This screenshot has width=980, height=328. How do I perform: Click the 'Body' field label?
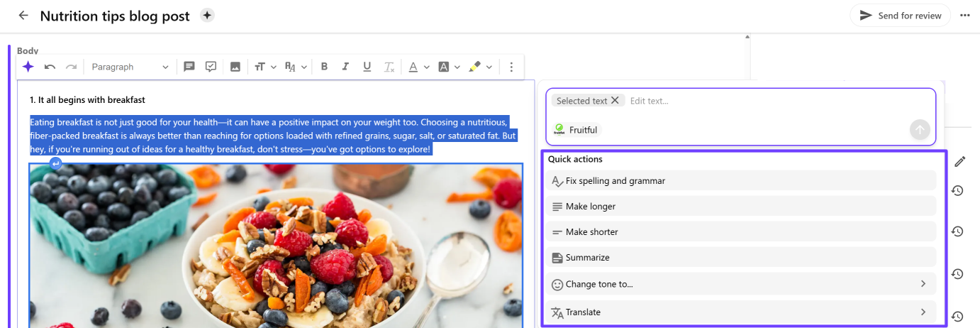pos(28,50)
